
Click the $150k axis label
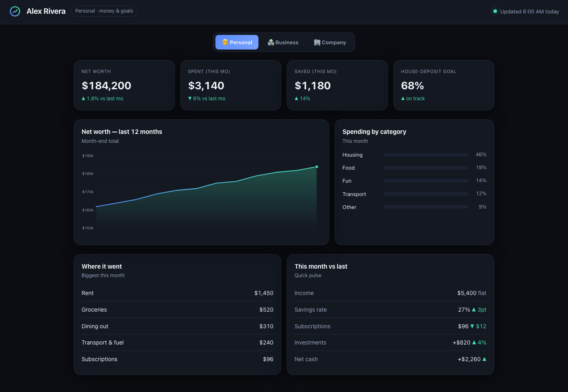(x=88, y=228)
